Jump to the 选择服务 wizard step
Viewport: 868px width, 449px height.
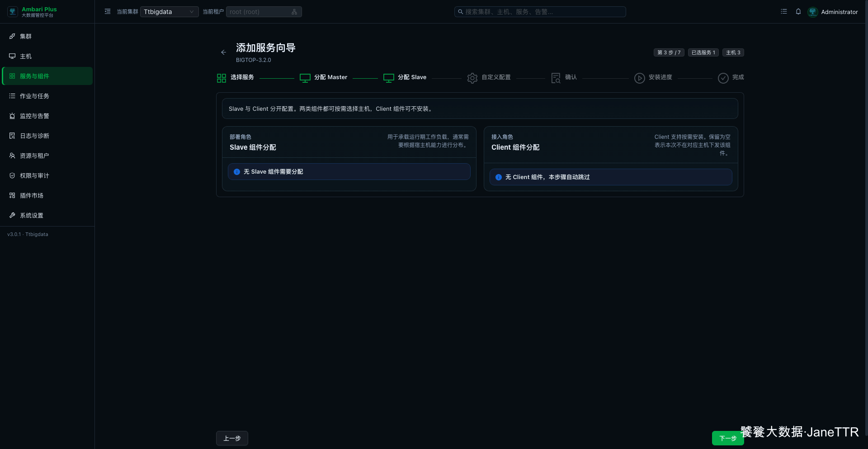[x=236, y=78]
